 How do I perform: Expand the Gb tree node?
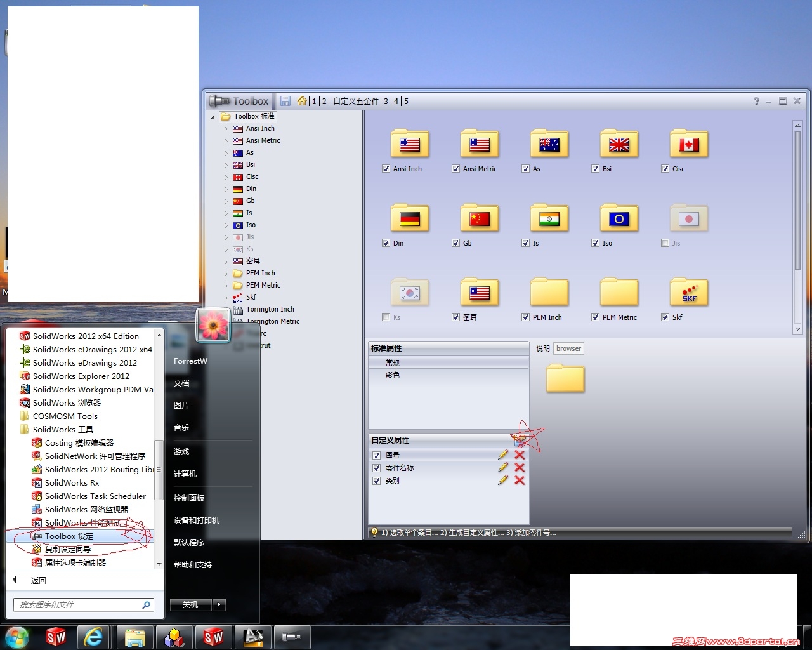tap(225, 201)
